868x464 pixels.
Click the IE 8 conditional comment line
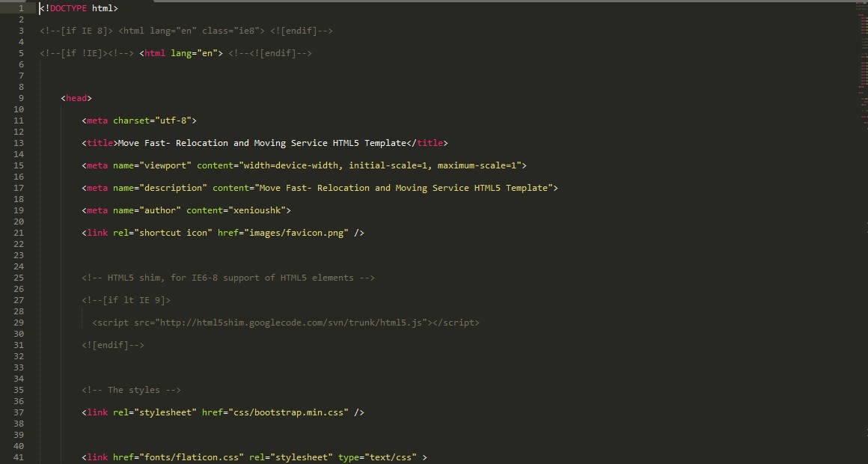click(186, 31)
